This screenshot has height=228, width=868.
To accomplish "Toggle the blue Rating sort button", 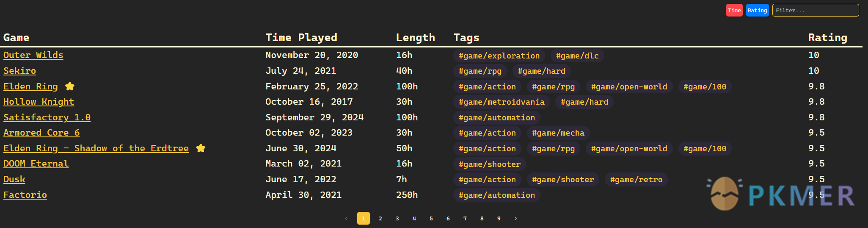I will click(757, 11).
